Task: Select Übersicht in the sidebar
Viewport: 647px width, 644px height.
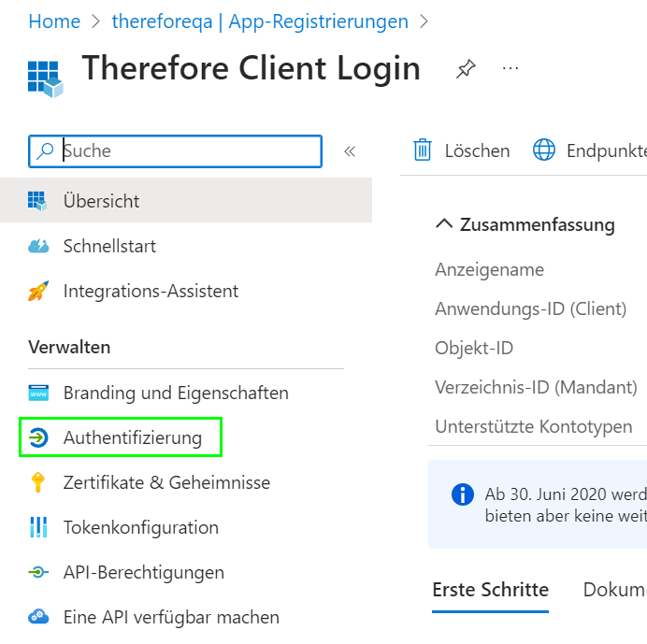Action: [x=186, y=201]
